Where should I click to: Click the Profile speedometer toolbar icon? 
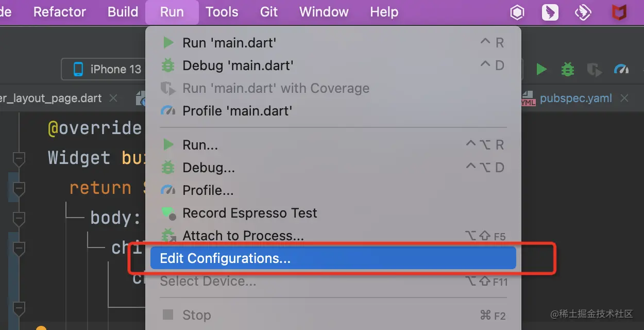622,69
